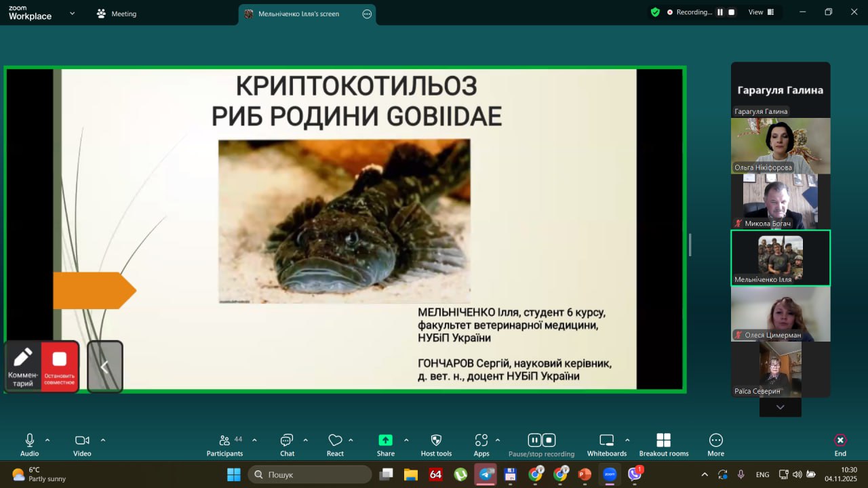Open Breakout rooms
Viewport: 868px width, 488px height.
[663, 445]
